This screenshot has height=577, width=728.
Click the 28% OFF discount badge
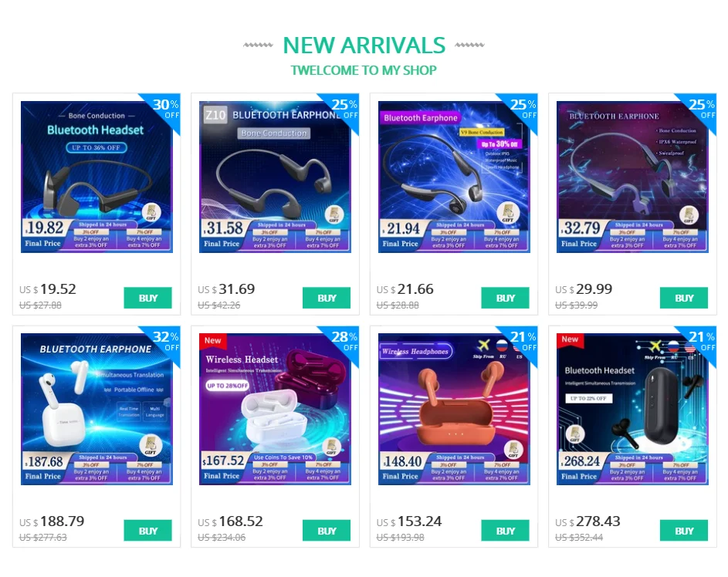tap(344, 341)
